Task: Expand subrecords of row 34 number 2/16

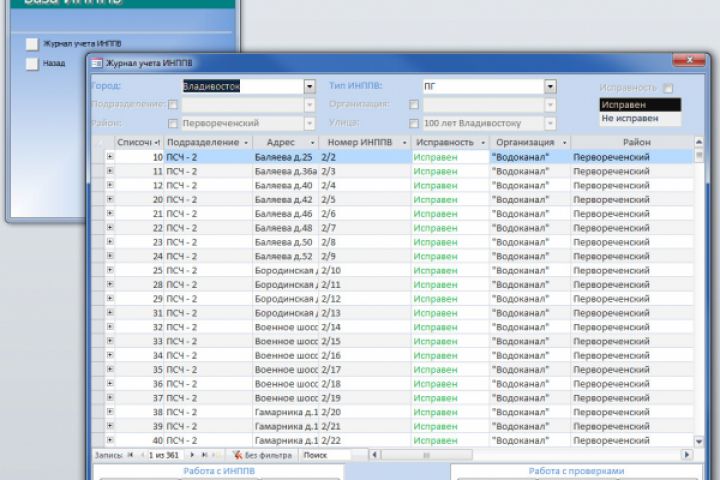Action: [110, 355]
